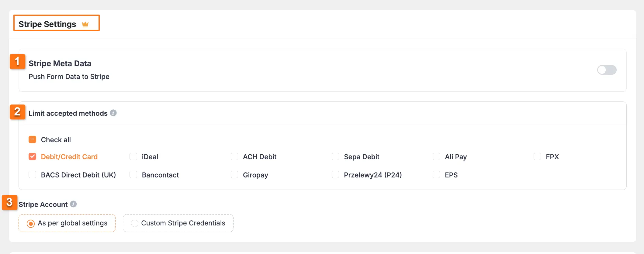Viewport: 644px width, 254px height.
Task: Check the ACH Debit option
Action: 234,156
